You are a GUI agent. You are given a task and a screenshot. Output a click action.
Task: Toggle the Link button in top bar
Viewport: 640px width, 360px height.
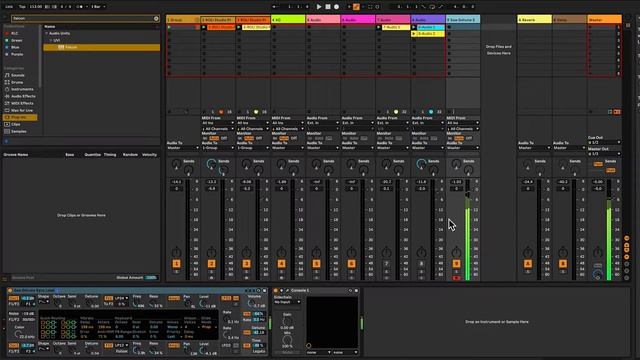pyautogui.click(x=9, y=7)
